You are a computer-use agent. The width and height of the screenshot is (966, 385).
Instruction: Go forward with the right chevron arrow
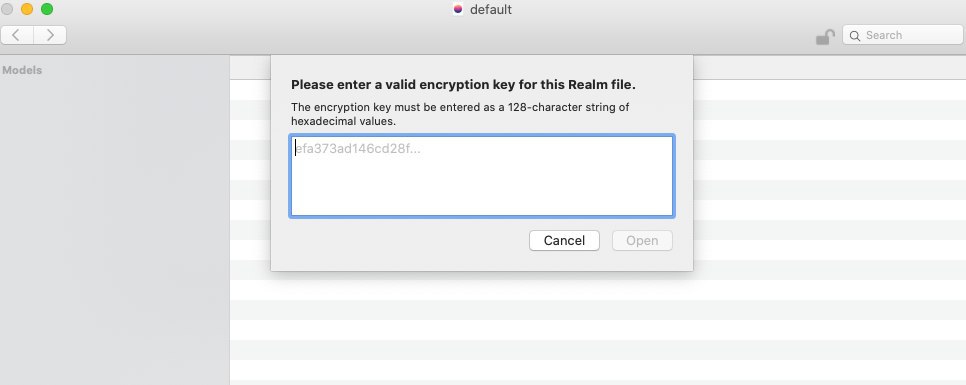50,35
